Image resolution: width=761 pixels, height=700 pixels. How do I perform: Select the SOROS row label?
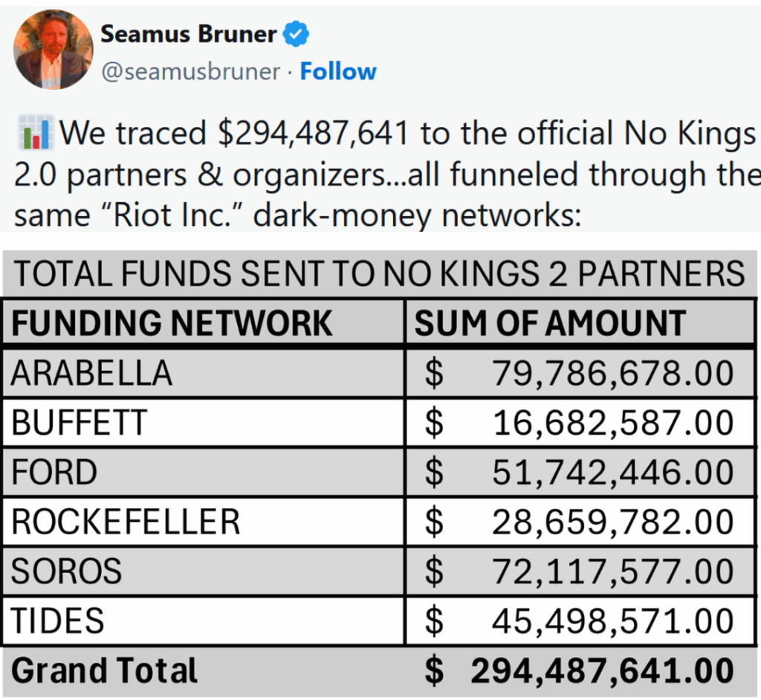(x=66, y=571)
